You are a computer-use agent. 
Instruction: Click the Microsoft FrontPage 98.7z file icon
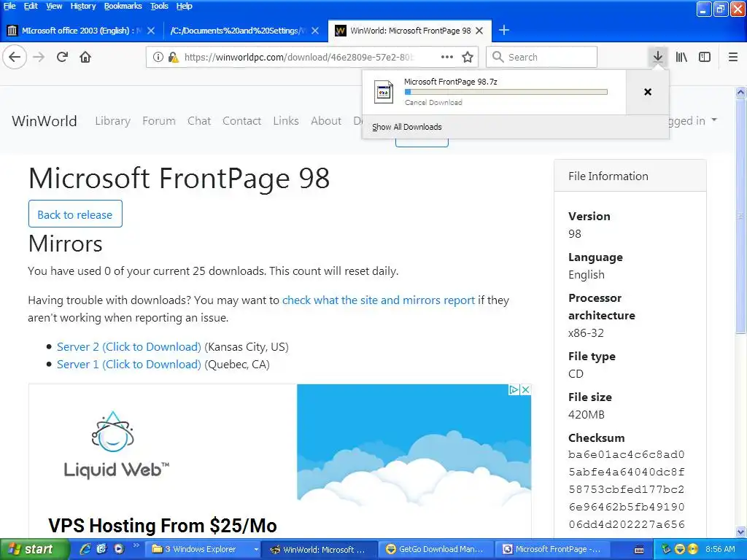(x=384, y=92)
